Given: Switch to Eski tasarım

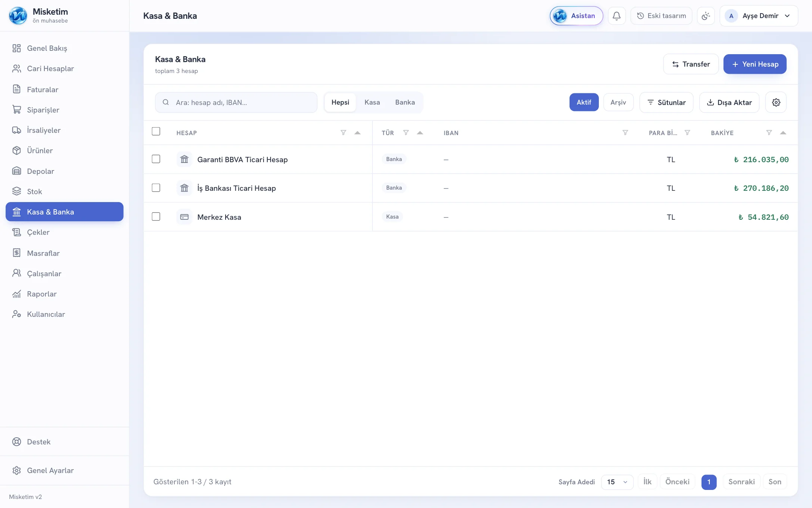Looking at the screenshot, I should pos(661,16).
